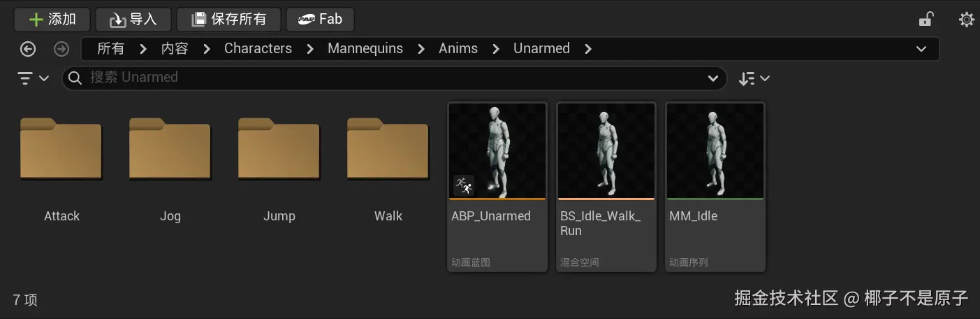Click the ABP_Unarmed name text
This screenshot has height=319, width=980.
click(x=491, y=216)
